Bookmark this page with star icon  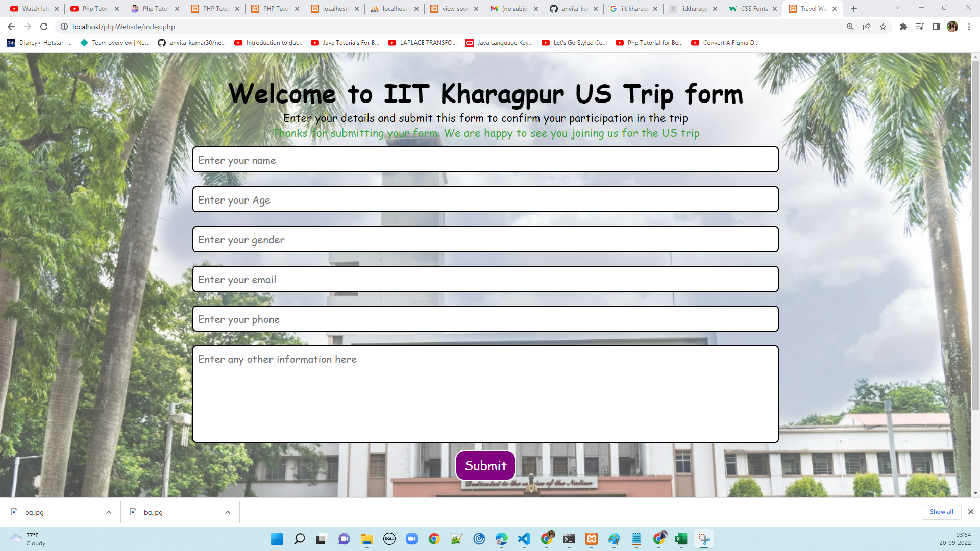click(883, 27)
